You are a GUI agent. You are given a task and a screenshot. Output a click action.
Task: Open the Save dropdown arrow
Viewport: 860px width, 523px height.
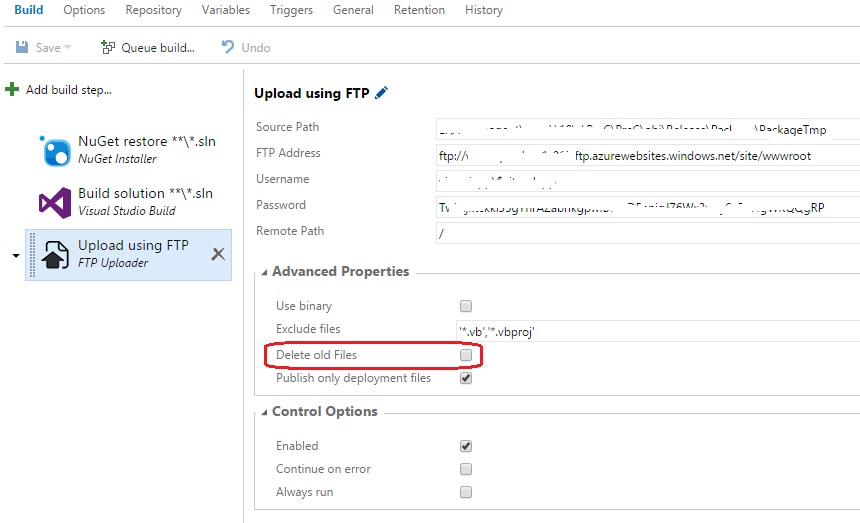pyautogui.click(x=68, y=48)
